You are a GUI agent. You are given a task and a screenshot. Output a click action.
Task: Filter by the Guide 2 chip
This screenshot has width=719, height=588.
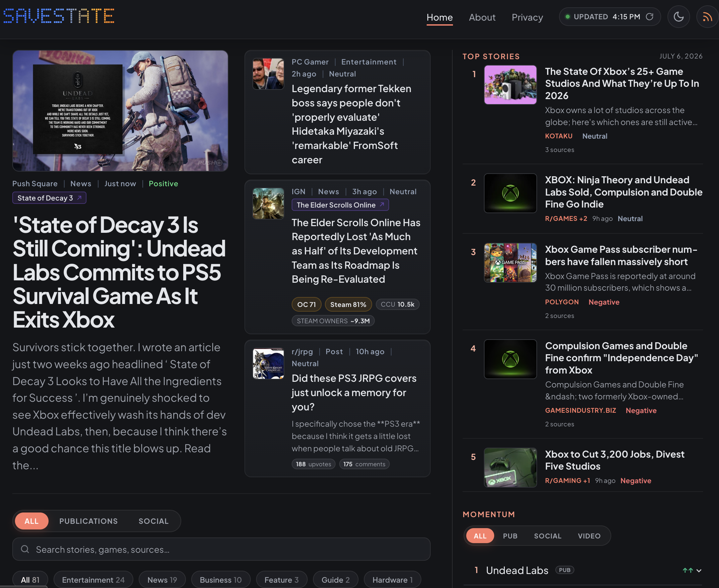(x=335, y=580)
